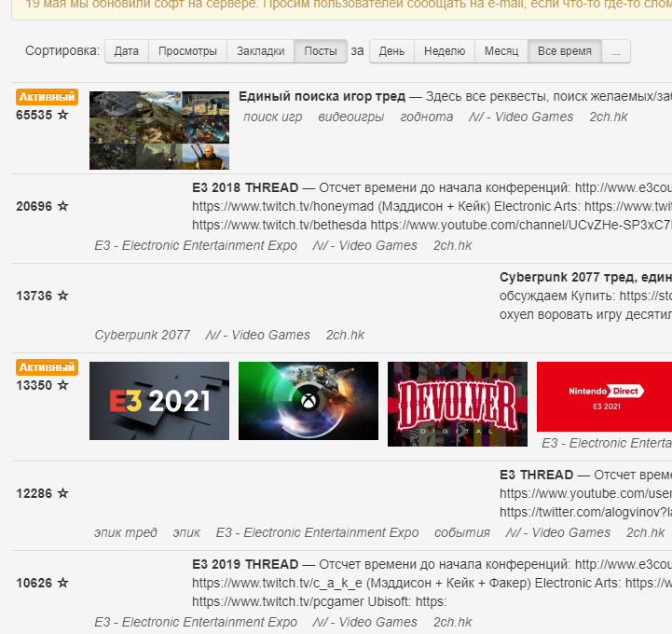Click /v/ - Video Games tag in first thread
This screenshot has width=672, height=634.
tap(521, 117)
